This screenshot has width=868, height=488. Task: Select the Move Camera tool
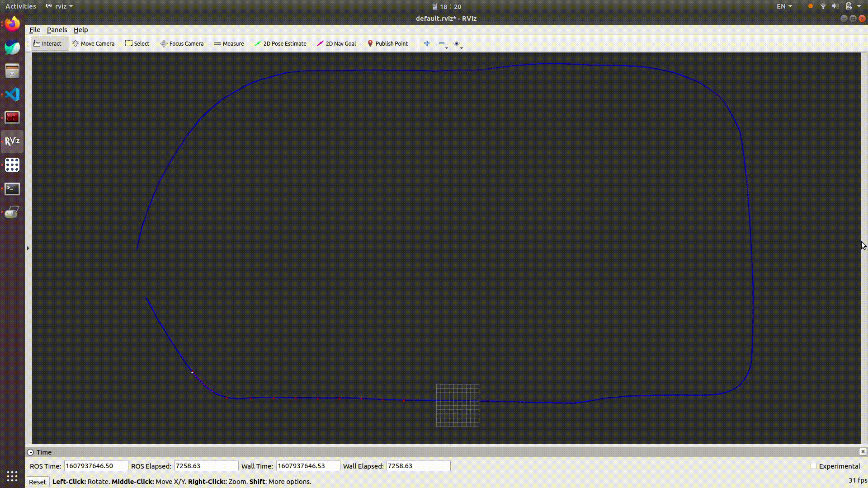click(x=93, y=43)
